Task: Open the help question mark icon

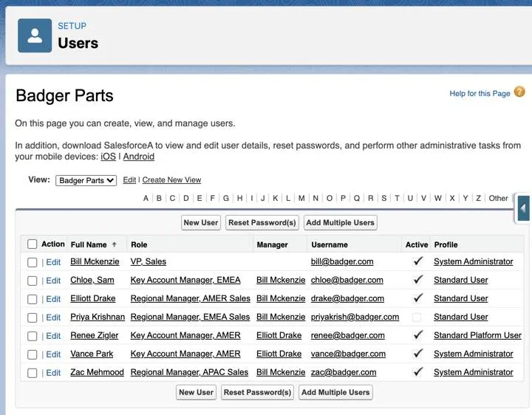Action: pos(519,92)
